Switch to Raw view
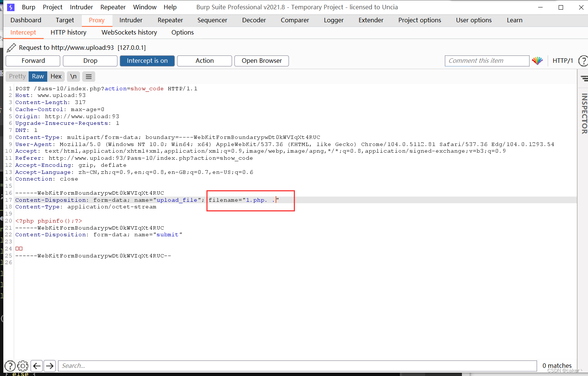This screenshot has height=376, width=588. pos(38,76)
